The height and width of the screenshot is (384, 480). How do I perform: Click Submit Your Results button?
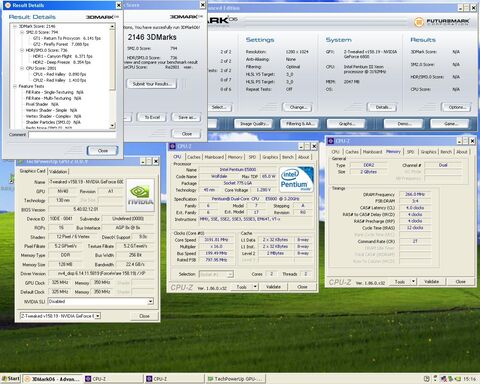point(152,84)
